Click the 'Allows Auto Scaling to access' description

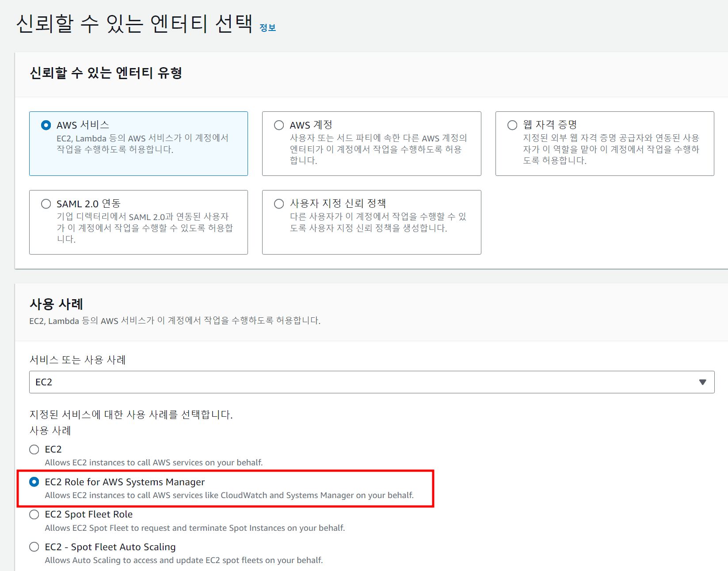184,560
